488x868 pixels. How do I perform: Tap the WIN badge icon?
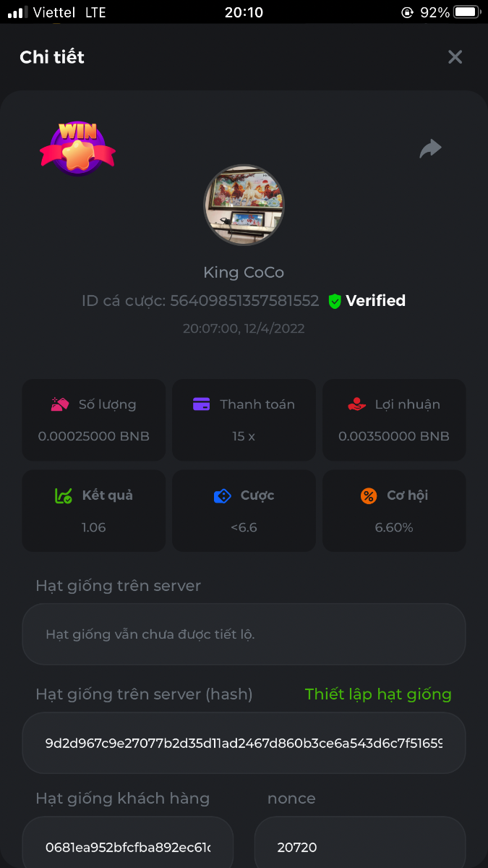[77, 148]
